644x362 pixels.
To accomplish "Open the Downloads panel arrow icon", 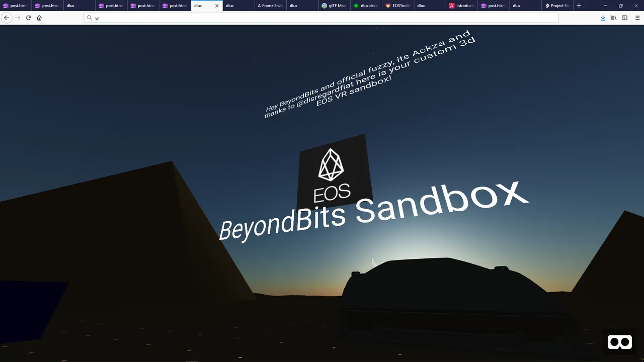I will pyautogui.click(x=603, y=18).
